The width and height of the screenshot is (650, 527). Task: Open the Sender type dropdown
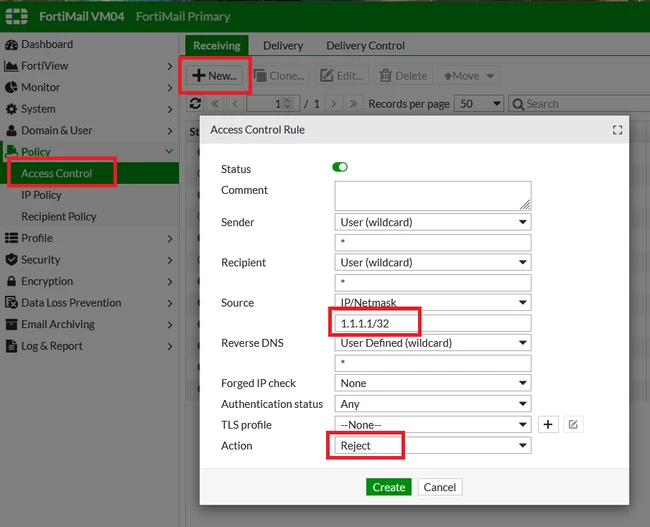[433, 222]
